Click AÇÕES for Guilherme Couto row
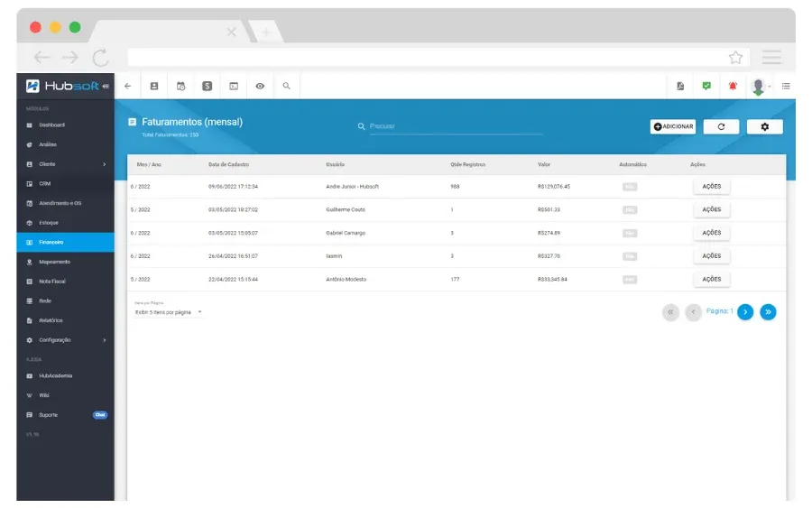This screenshot has height=508, width=812. (712, 209)
